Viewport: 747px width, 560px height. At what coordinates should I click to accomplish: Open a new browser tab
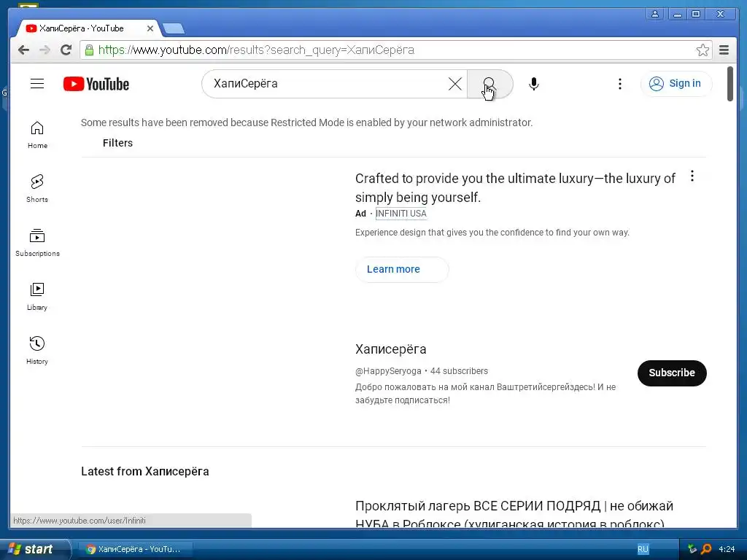[174, 28]
